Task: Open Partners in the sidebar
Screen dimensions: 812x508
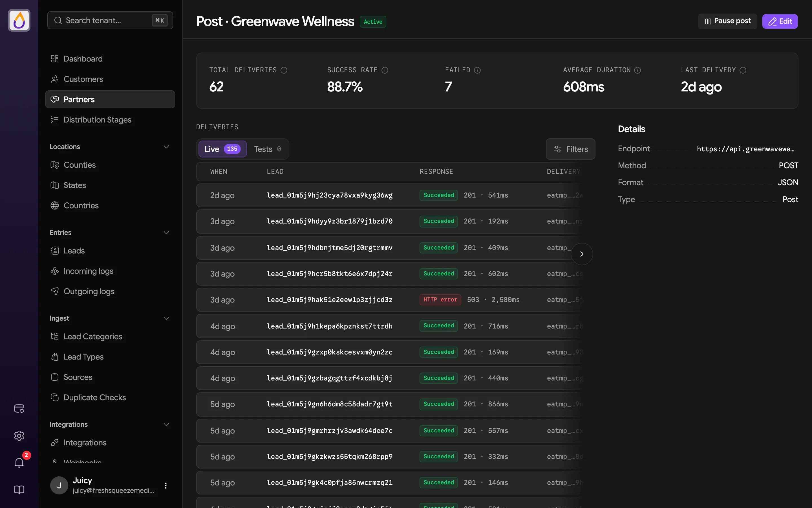Action: click(x=110, y=99)
